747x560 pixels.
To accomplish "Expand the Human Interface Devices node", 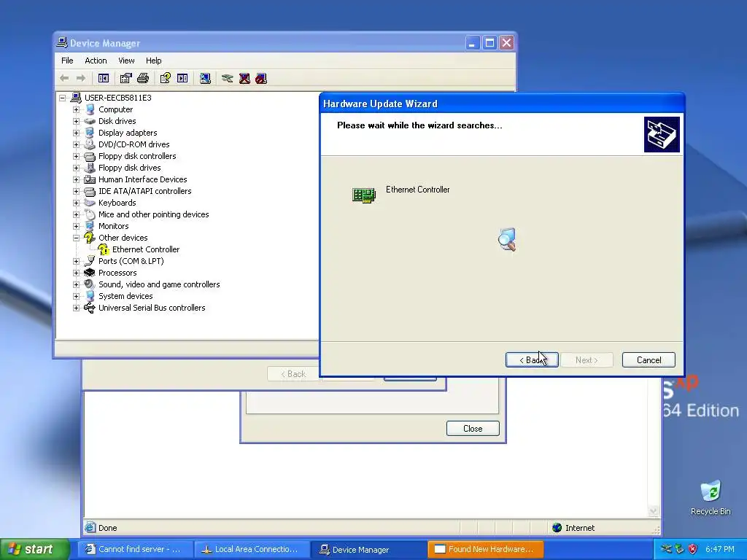I will (76, 179).
